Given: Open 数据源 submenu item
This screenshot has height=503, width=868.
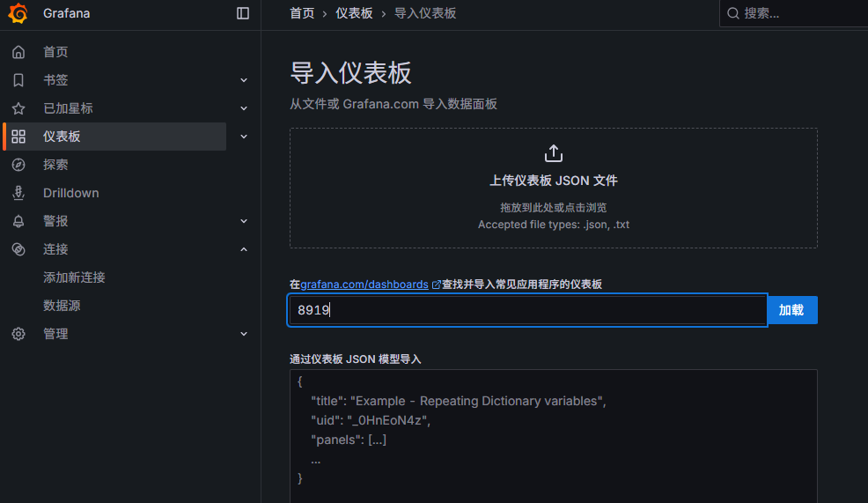Looking at the screenshot, I should 62,306.
